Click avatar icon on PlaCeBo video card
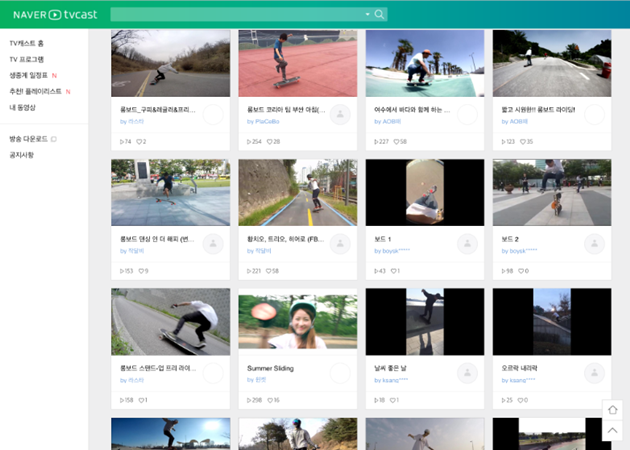 pos(340,115)
